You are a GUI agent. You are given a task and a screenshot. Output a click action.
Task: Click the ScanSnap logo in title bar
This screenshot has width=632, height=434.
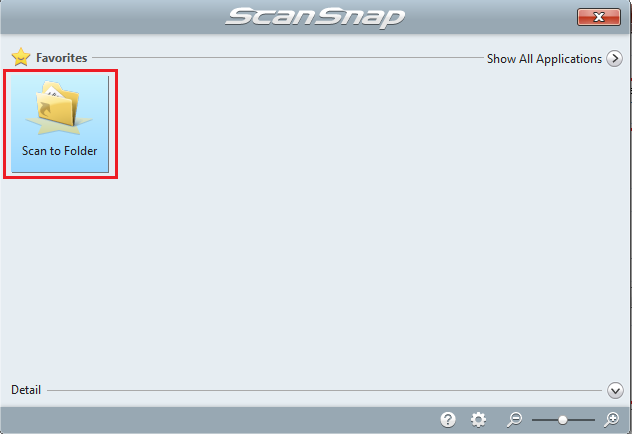pos(315,18)
